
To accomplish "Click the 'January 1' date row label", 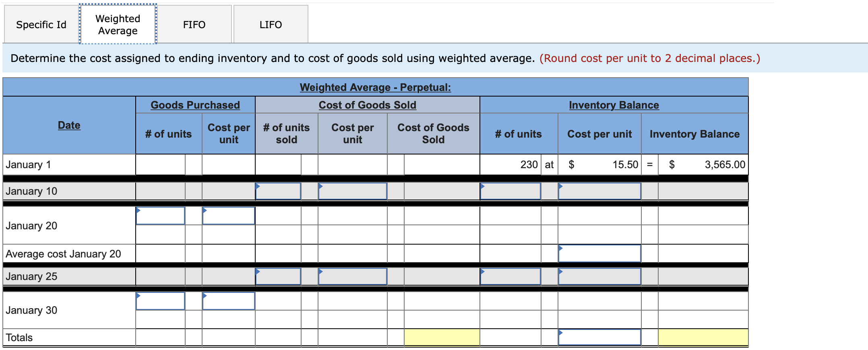I will click(x=28, y=165).
